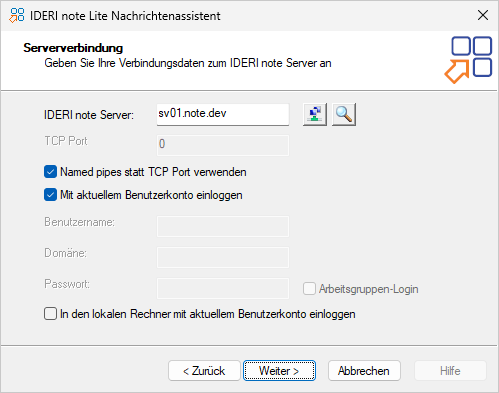
Task: Click the Serververbindung heading text
Action: 73,48
